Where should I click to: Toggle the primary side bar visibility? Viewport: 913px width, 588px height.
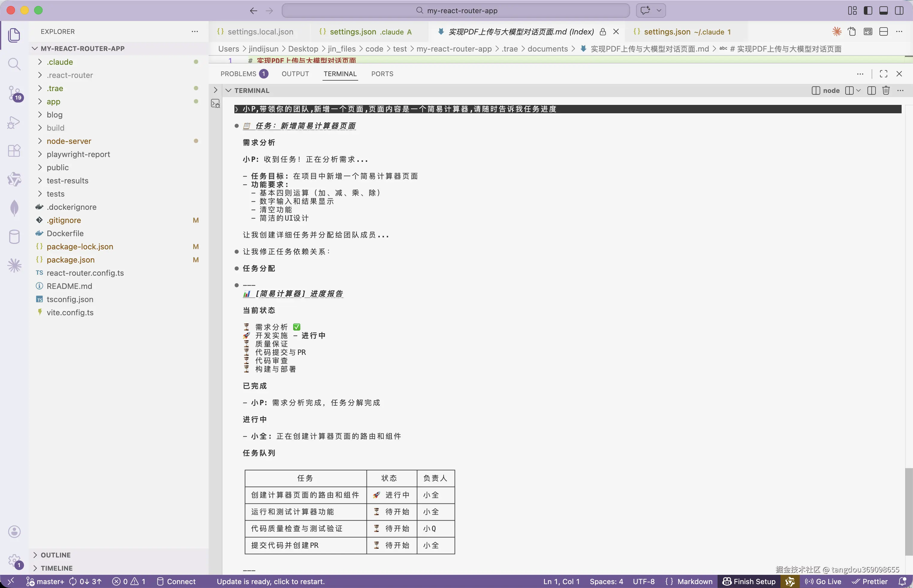coord(868,11)
